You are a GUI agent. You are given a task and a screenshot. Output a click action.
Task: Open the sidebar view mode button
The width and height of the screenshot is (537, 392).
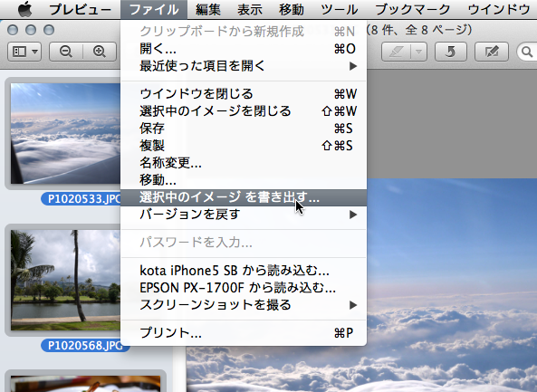pos(24,52)
